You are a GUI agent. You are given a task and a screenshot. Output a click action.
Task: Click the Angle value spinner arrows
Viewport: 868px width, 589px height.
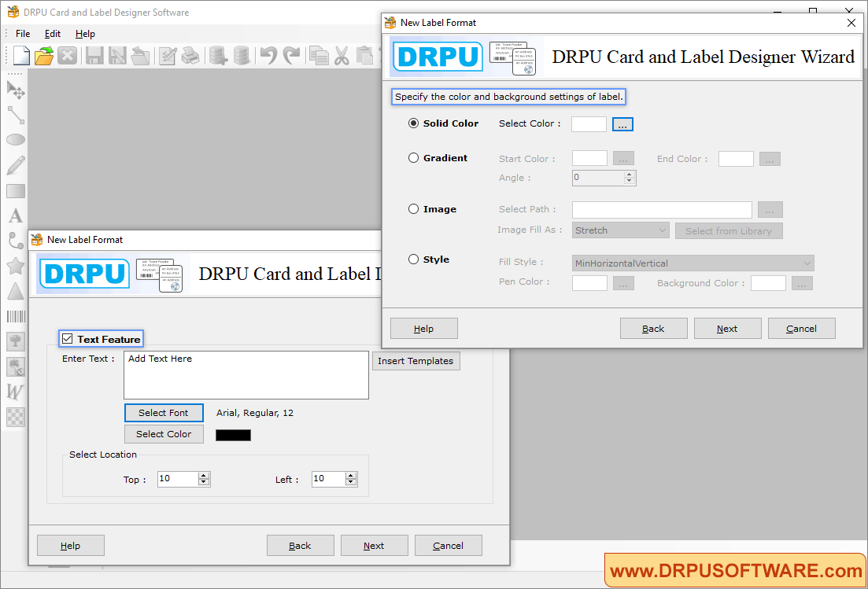(x=629, y=178)
